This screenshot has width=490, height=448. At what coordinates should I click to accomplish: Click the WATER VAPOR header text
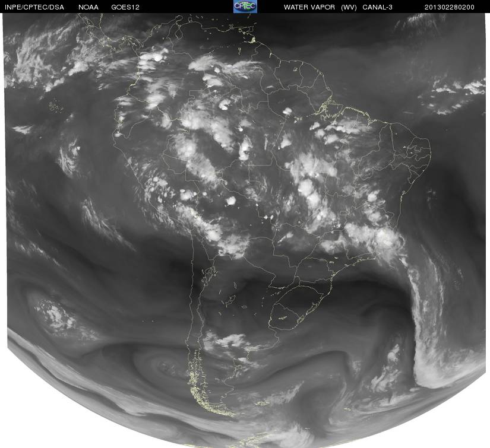click(309, 7)
